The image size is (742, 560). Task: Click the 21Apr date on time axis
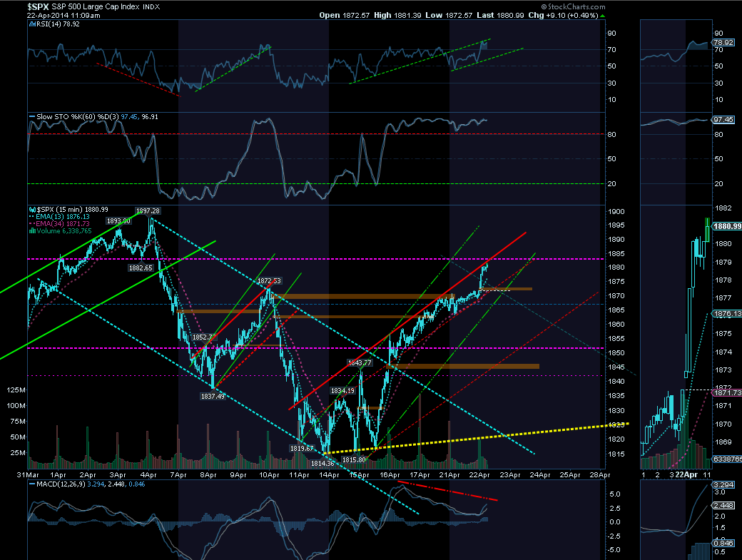click(449, 475)
